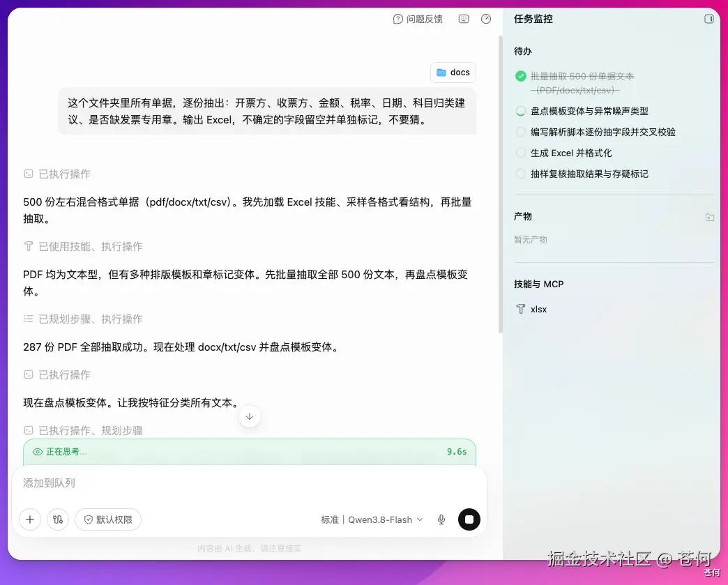The width and height of the screenshot is (728, 585).
Task: Open the tools connector icon button
Action: [x=58, y=519]
